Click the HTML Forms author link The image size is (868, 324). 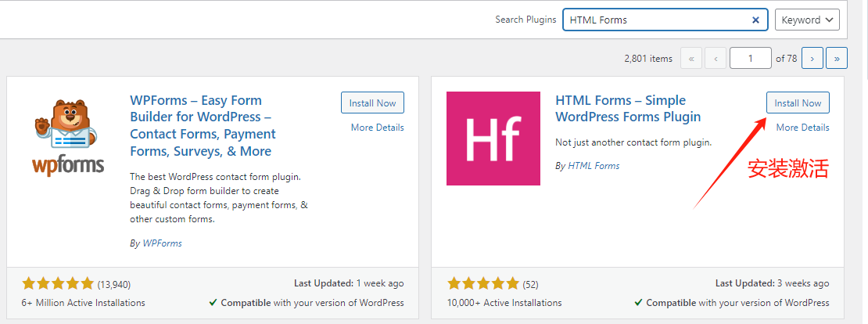(x=593, y=166)
